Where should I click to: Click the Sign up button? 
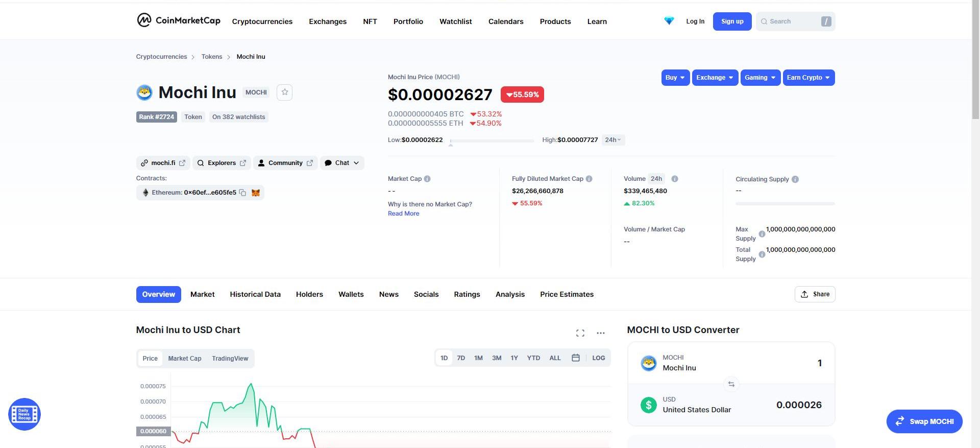tap(732, 21)
